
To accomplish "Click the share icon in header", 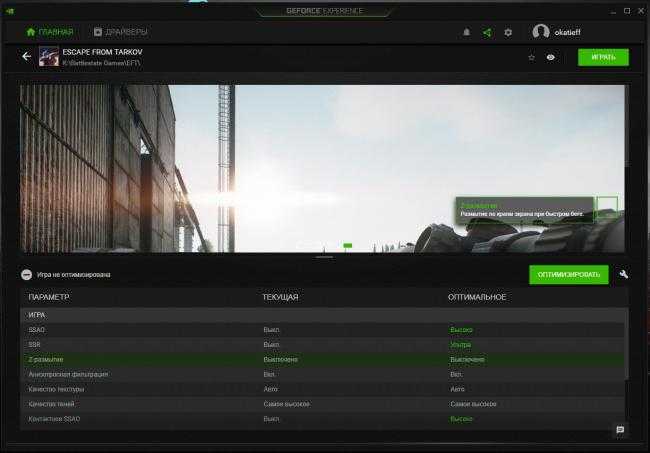I will (487, 32).
